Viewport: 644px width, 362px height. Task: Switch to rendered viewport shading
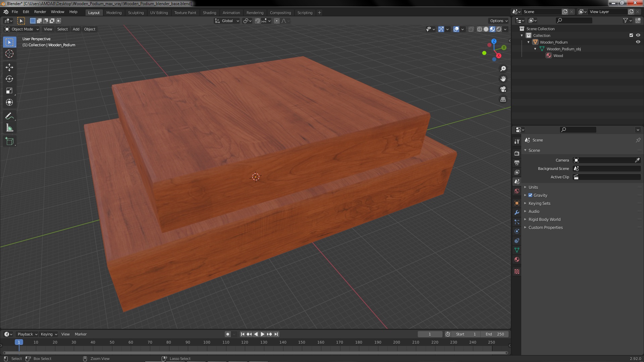[x=499, y=29]
